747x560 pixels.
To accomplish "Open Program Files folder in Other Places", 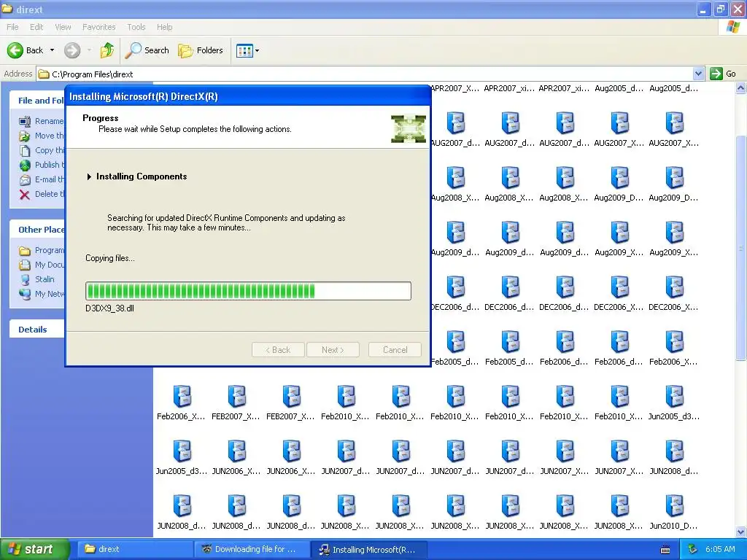I will pos(42,250).
